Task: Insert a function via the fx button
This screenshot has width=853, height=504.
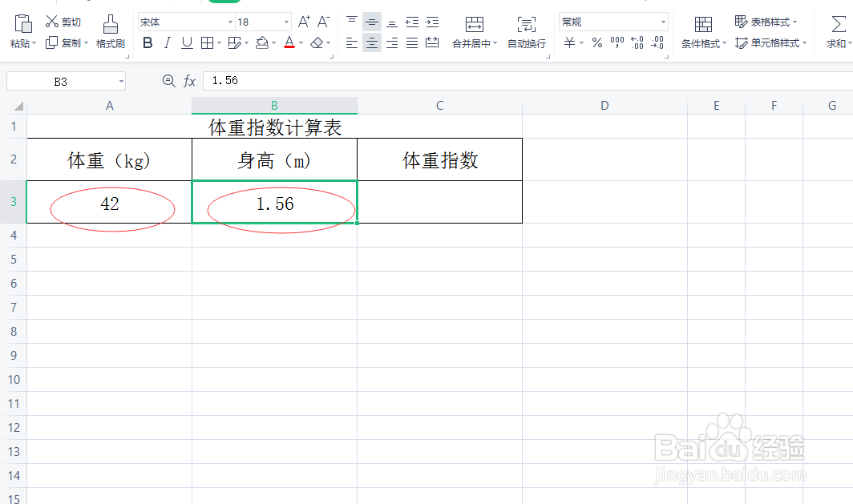Action: pyautogui.click(x=190, y=80)
